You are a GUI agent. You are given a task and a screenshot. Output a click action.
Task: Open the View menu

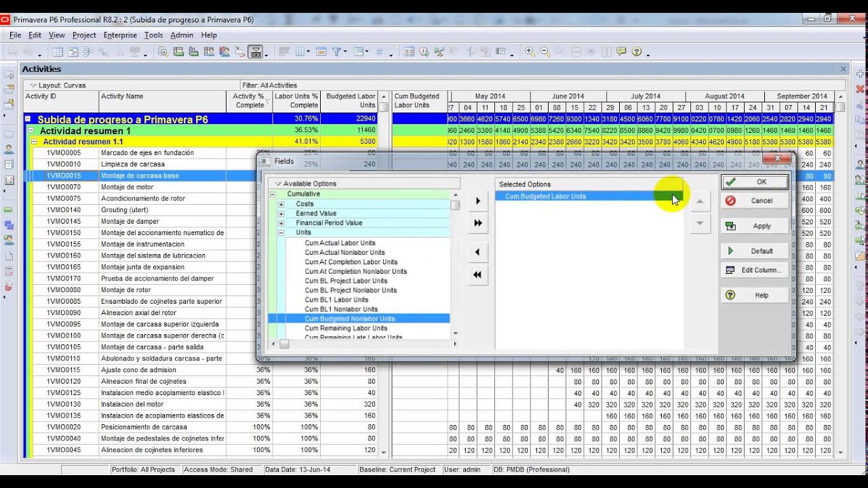click(57, 35)
